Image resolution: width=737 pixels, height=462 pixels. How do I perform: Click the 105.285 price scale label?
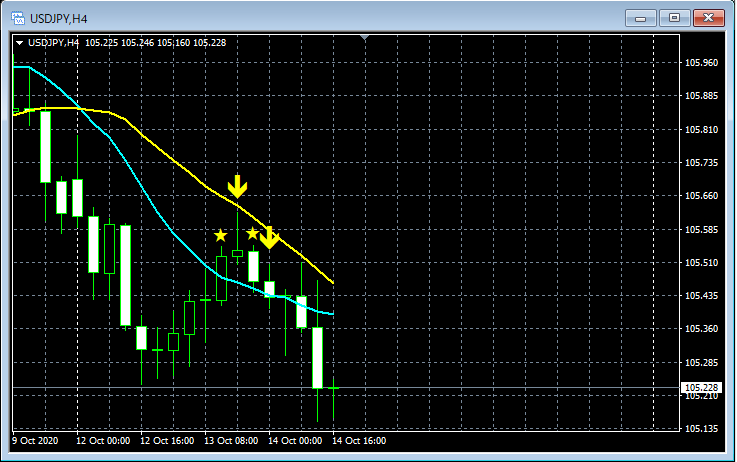pos(701,362)
